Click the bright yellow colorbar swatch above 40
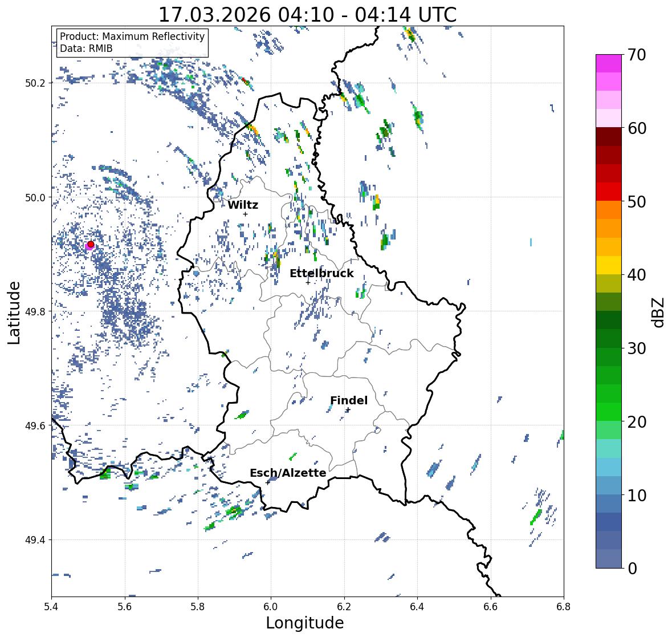 point(609,265)
